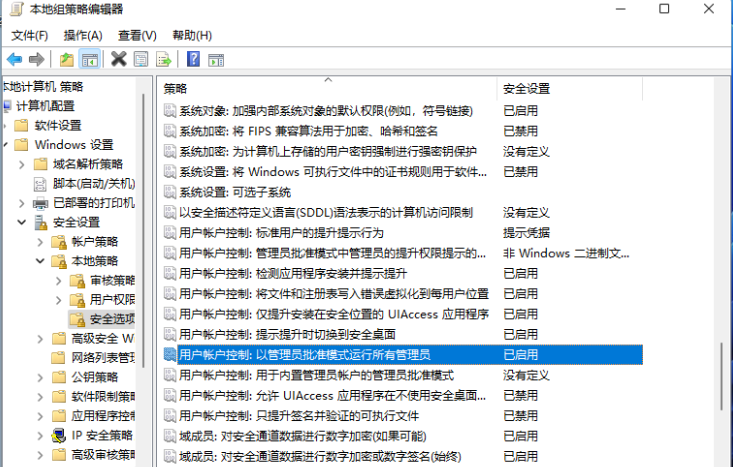Click the green up-one-level folder icon
Viewport: 733px width, 467px height.
coord(66,59)
